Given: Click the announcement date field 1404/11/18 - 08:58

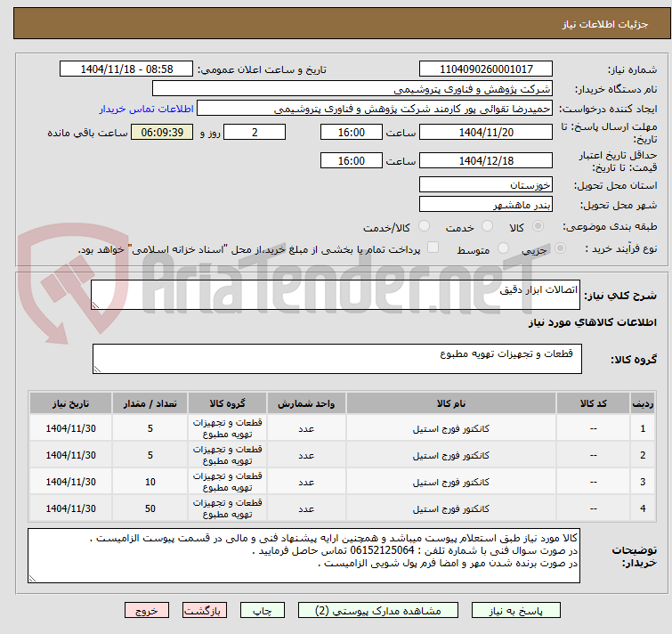Looking at the screenshot, I should click(126, 69).
